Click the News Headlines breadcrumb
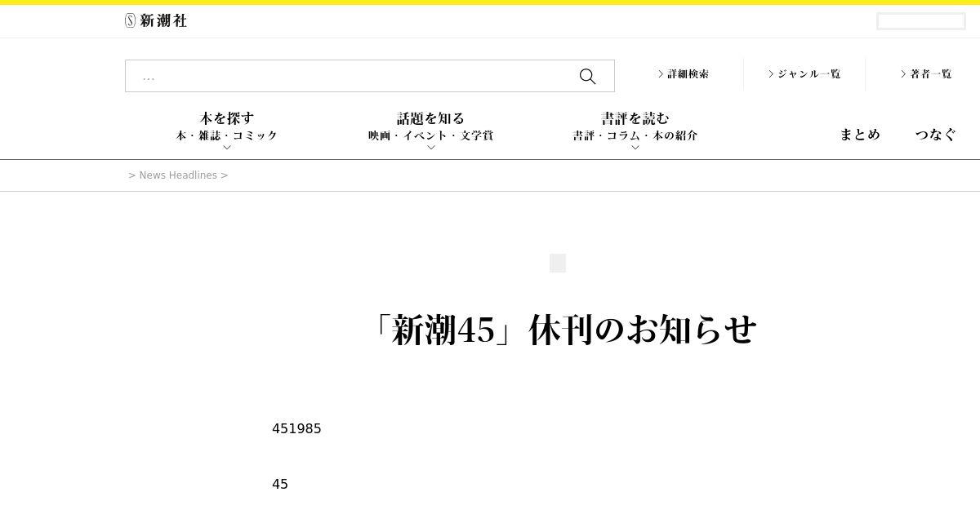 [x=178, y=175]
